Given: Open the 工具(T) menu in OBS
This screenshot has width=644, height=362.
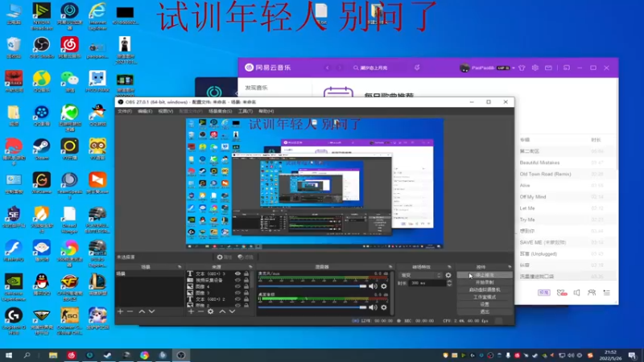Looking at the screenshot, I should click(246, 111).
